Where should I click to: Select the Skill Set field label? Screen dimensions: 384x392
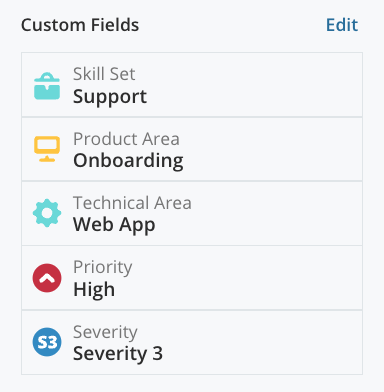tap(104, 74)
